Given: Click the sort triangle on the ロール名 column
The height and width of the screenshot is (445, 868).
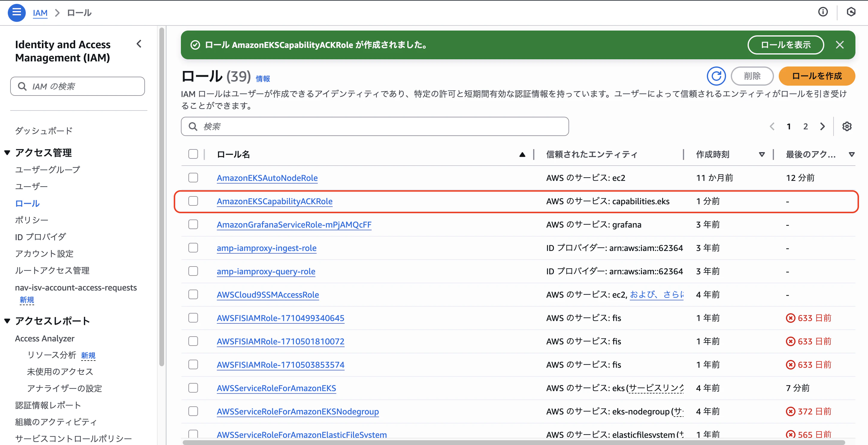Looking at the screenshot, I should click(x=522, y=155).
